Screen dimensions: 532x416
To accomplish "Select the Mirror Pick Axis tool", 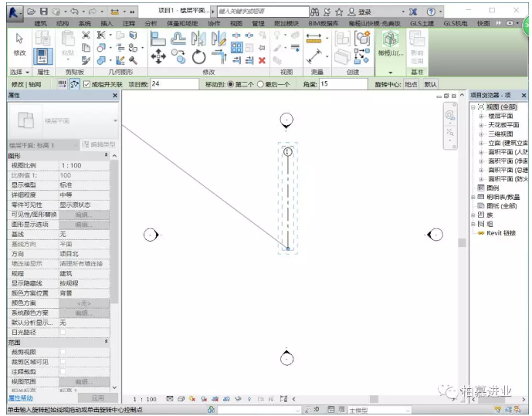I will [x=198, y=39].
